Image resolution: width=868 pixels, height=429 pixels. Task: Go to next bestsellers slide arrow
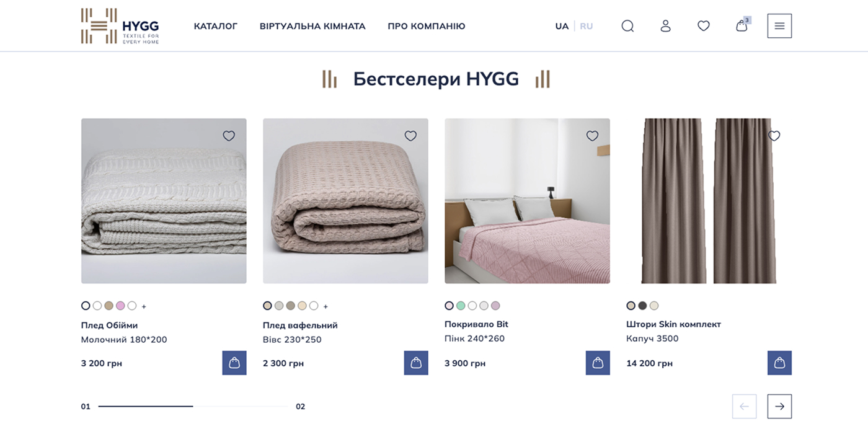pos(779,406)
